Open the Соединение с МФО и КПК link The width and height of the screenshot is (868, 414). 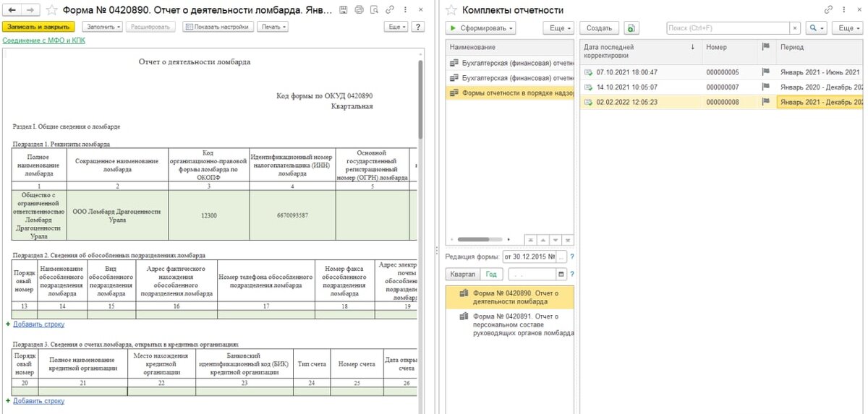43,40
